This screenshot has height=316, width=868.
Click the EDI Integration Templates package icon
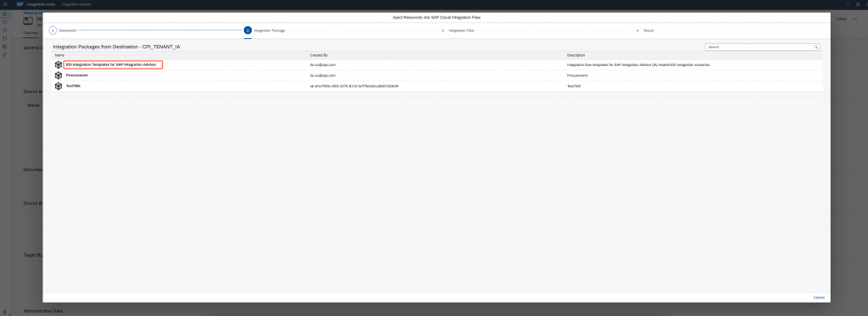[x=58, y=64]
